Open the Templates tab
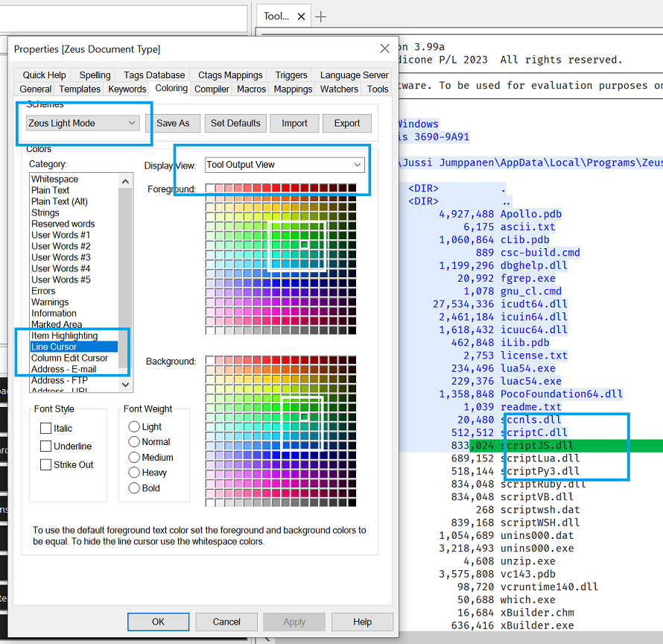This screenshot has width=663, height=644. [80, 89]
